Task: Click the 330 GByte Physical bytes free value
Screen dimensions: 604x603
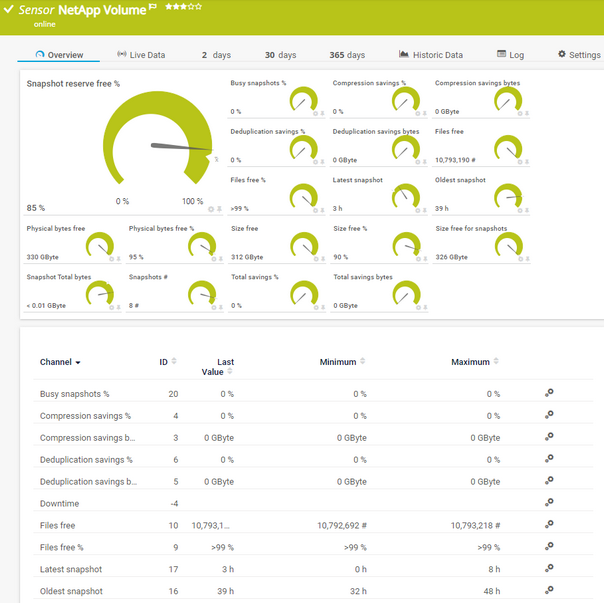Action: point(43,257)
